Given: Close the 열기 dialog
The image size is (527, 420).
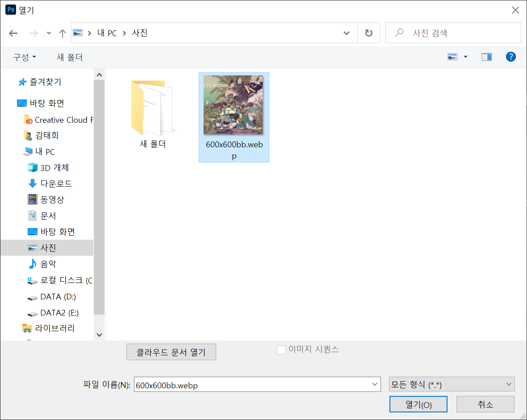Looking at the screenshot, I should point(515,10).
